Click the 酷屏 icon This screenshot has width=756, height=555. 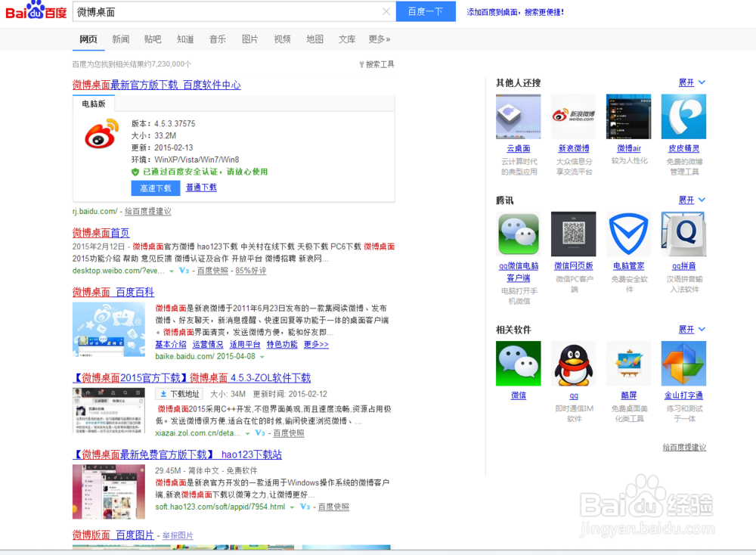629,364
